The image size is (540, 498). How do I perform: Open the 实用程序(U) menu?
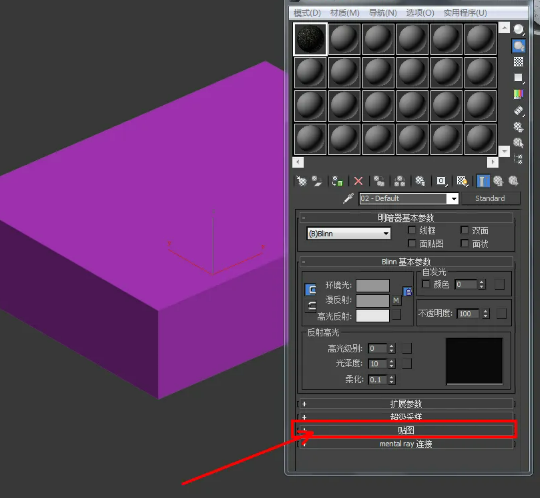click(x=465, y=13)
